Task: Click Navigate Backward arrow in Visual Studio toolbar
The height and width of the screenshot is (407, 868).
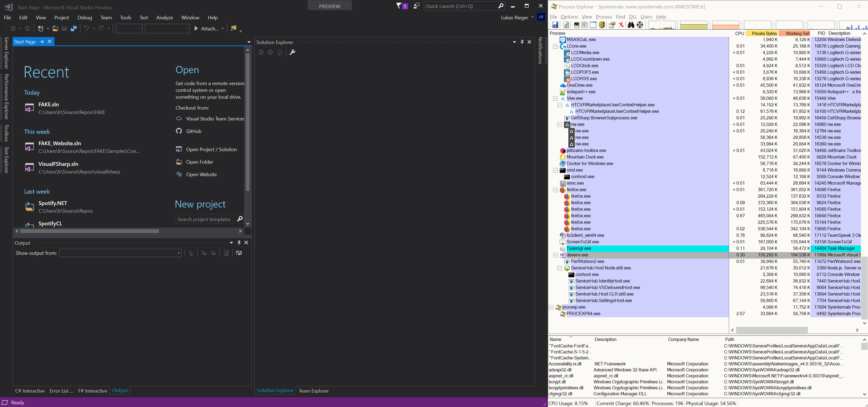Action: pyautogui.click(x=13, y=29)
